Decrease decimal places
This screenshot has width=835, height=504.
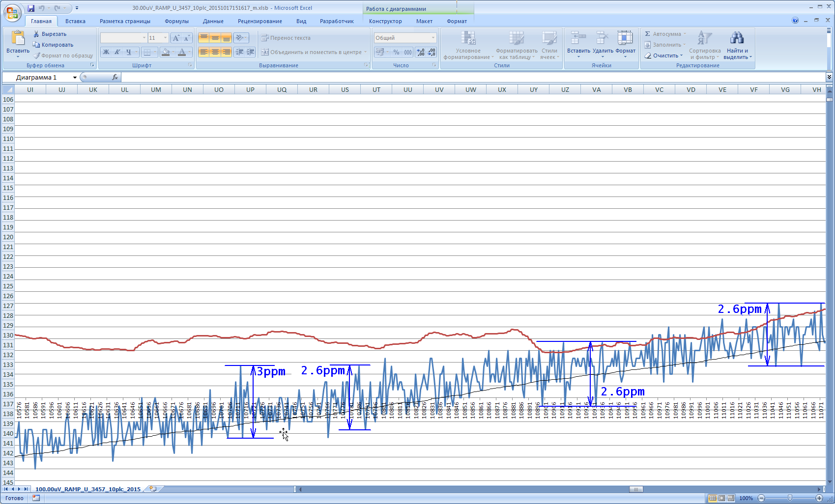click(432, 52)
